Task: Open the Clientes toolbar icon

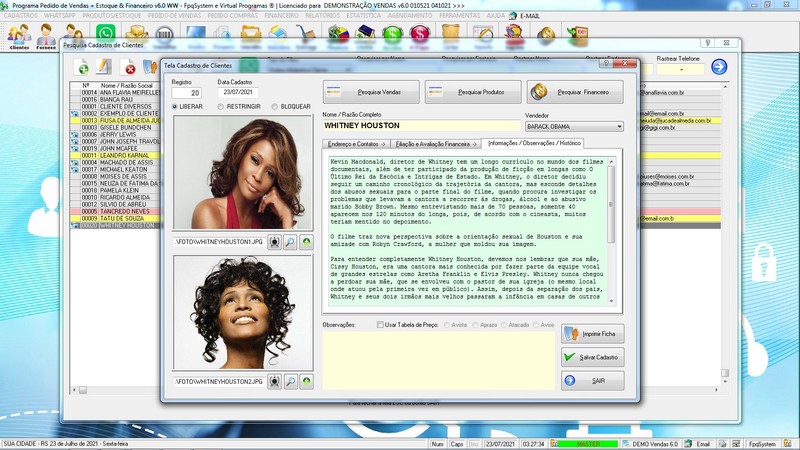Action: pos(19,37)
